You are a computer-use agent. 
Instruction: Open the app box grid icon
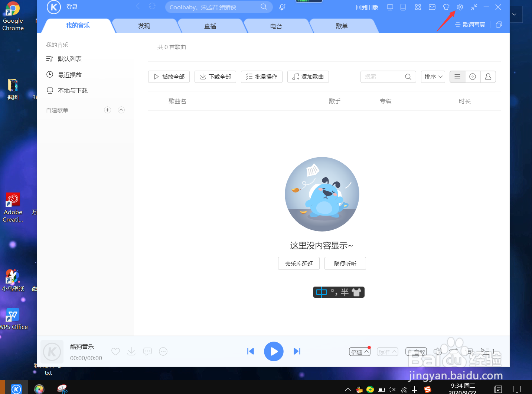(x=418, y=7)
